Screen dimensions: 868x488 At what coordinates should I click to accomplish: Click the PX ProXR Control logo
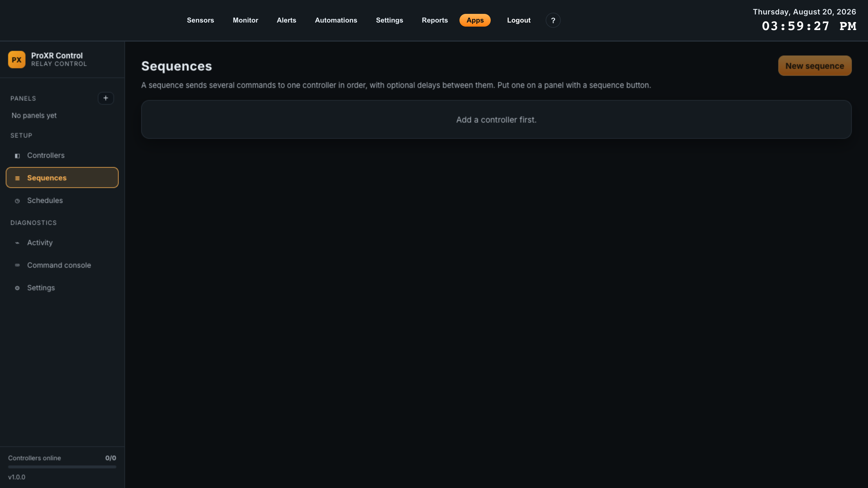16,60
